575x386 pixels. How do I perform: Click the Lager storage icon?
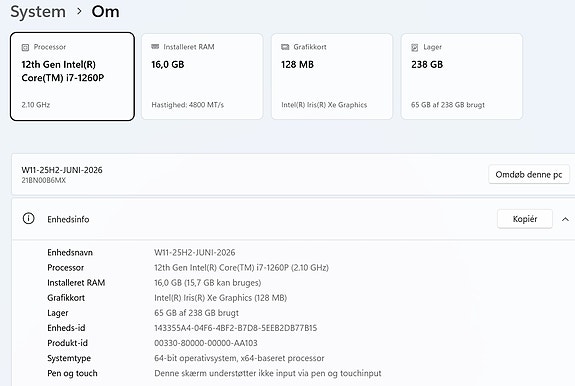pyautogui.click(x=415, y=47)
